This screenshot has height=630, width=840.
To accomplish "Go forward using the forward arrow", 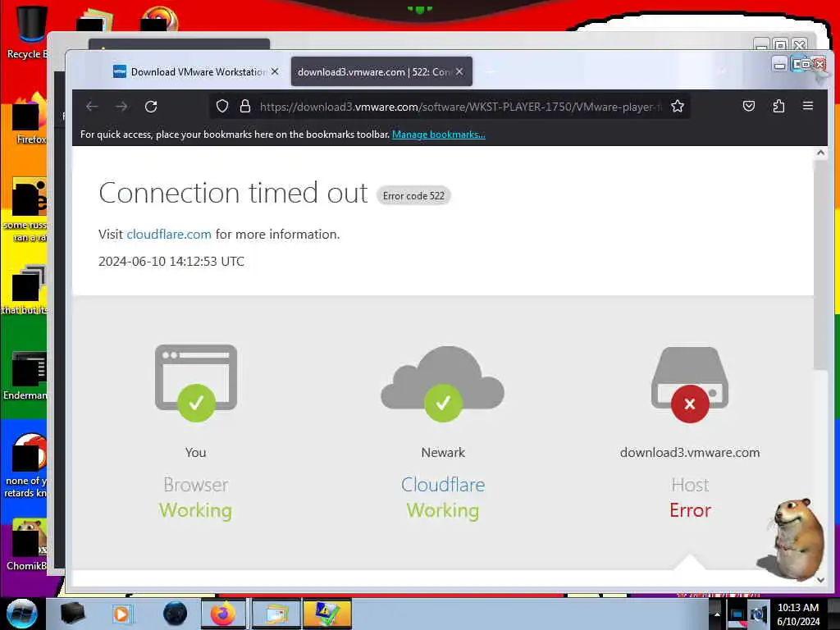I will point(121,107).
